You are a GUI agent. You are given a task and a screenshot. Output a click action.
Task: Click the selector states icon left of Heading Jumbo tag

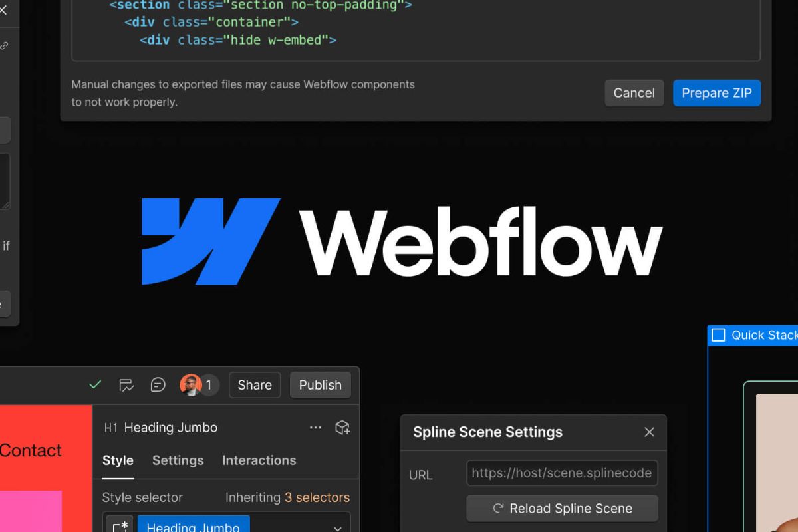point(120,525)
